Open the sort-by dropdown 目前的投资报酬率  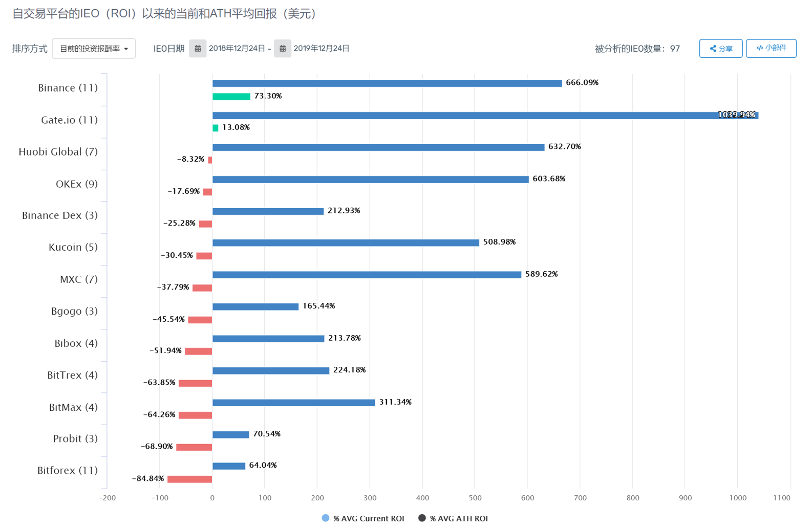pyautogui.click(x=94, y=49)
